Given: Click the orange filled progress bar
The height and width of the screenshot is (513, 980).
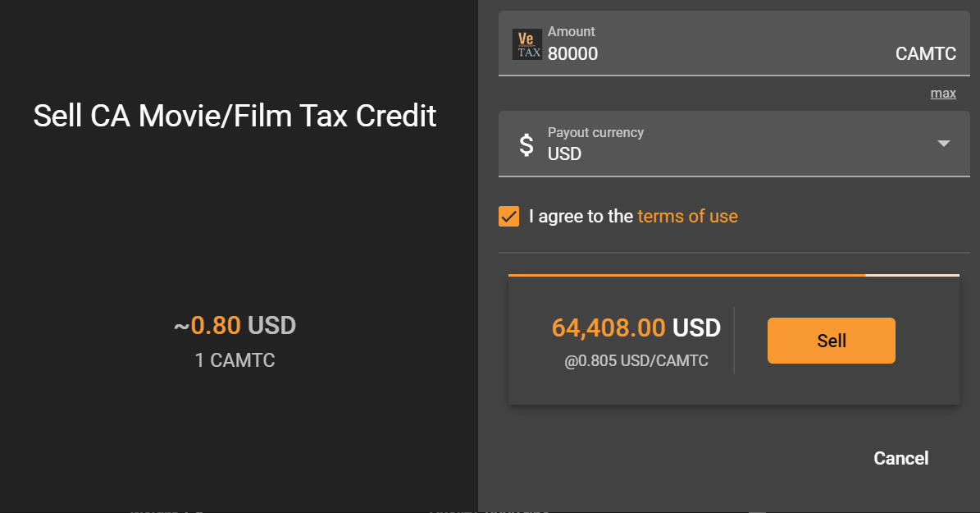Looking at the screenshot, I should [x=686, y=275].
